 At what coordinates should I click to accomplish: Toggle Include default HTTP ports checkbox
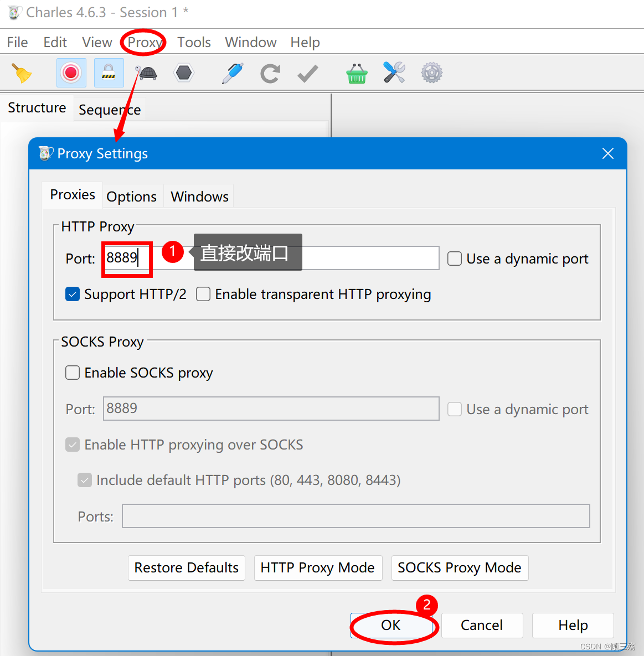(x=85, y=480)
